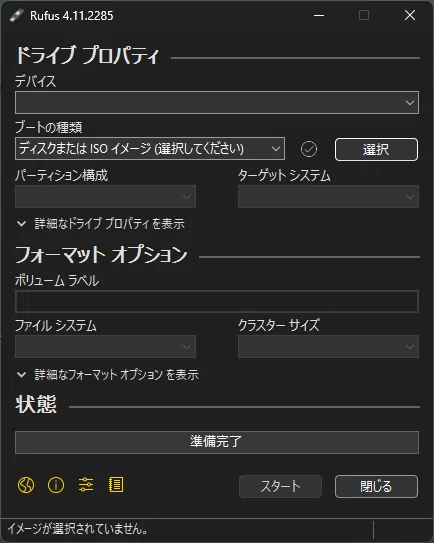
Task: Click the Rufus USB drive title icon
Action: 16,16
